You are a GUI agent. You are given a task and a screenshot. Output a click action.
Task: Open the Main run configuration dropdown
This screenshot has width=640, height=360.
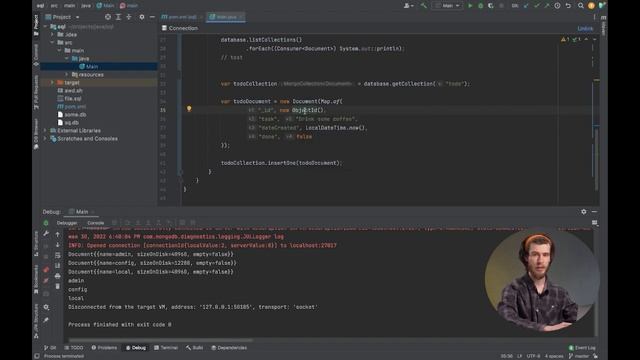pos(448,6)
